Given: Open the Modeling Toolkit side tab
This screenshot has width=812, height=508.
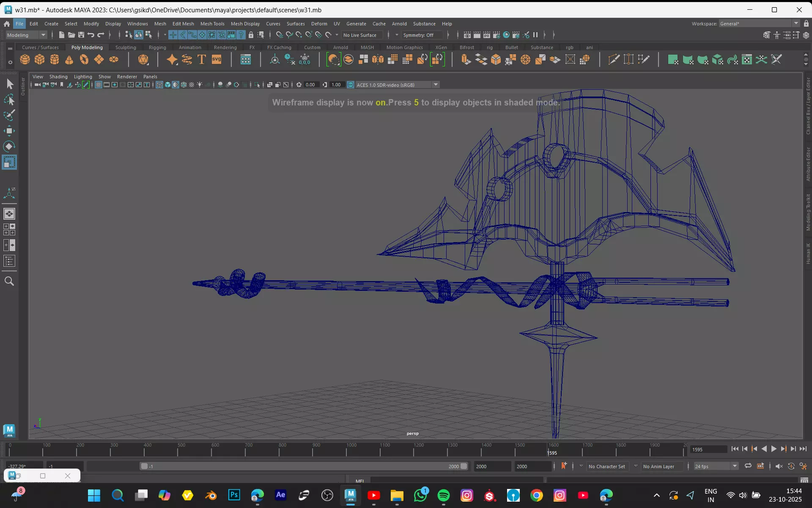Looking at the screenshot, I should [808, 212].
